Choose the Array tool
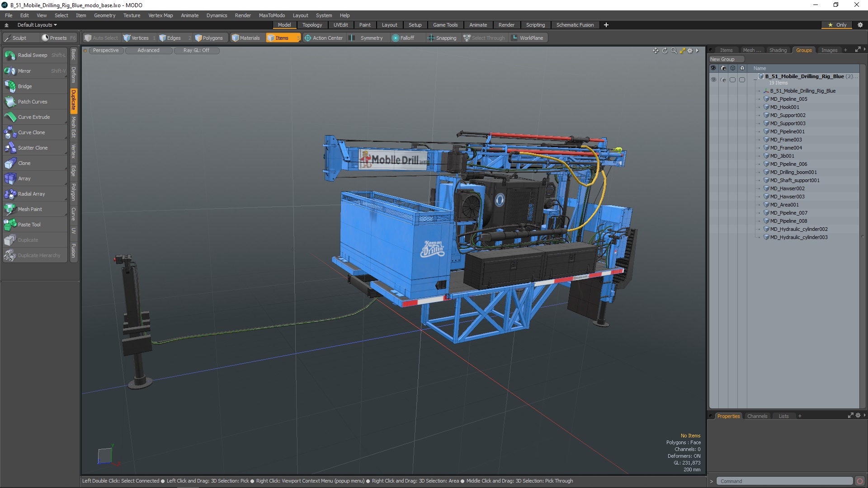868x488 pixels. click(x=35, y=178)
